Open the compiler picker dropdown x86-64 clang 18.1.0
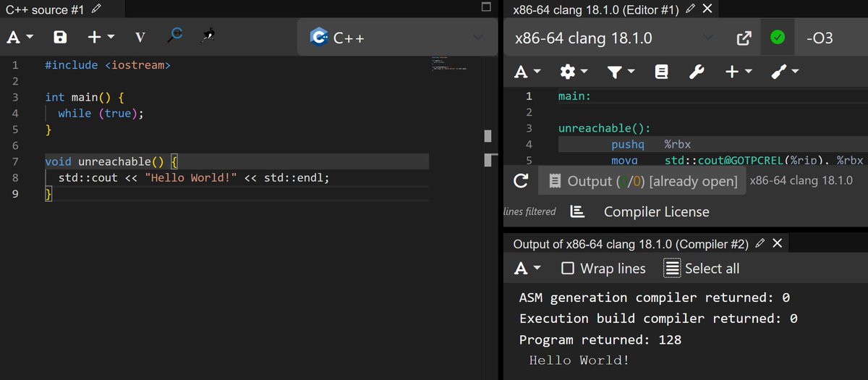Image resolution: width=868 pixels, height=380 pixels. pos(613,38)
